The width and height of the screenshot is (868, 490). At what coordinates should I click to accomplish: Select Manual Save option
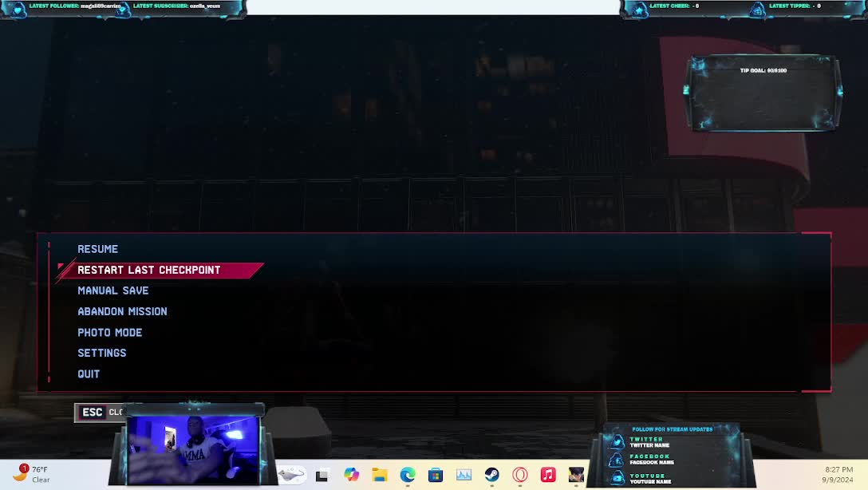coord(113,290)
